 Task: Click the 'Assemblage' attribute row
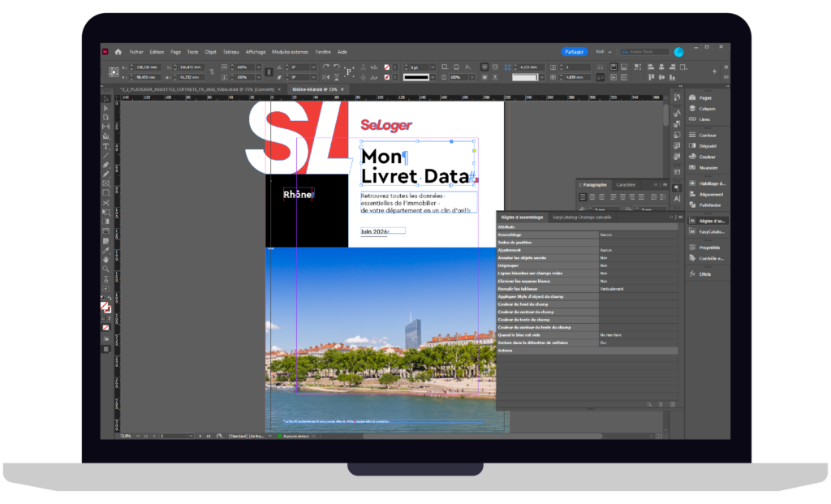(x=588, y=235)
